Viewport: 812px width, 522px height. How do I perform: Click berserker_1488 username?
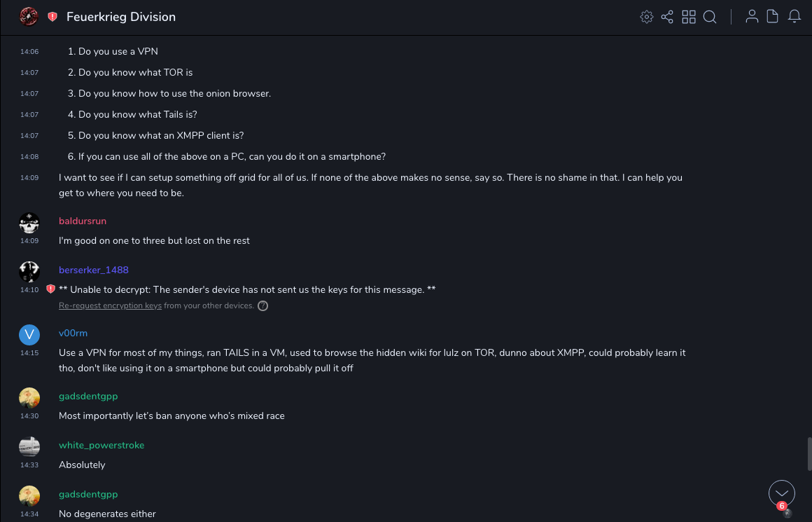click(x=94, y=270)
